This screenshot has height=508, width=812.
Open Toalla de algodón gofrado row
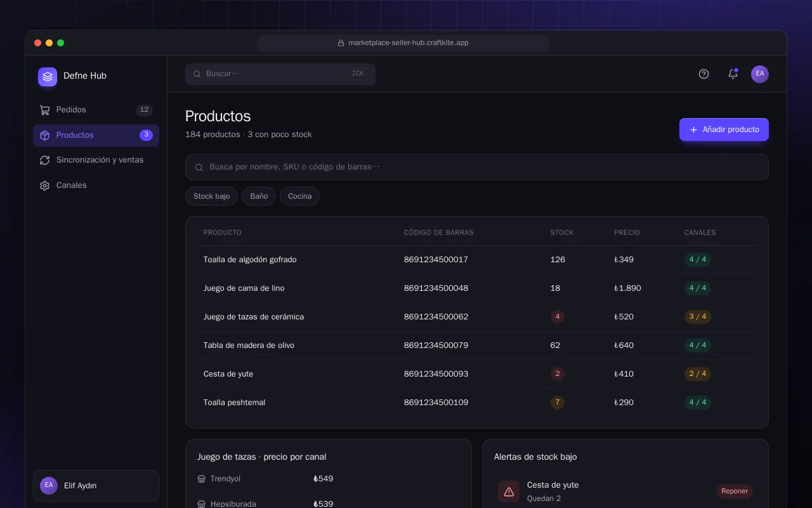click(x=477, y=260)
